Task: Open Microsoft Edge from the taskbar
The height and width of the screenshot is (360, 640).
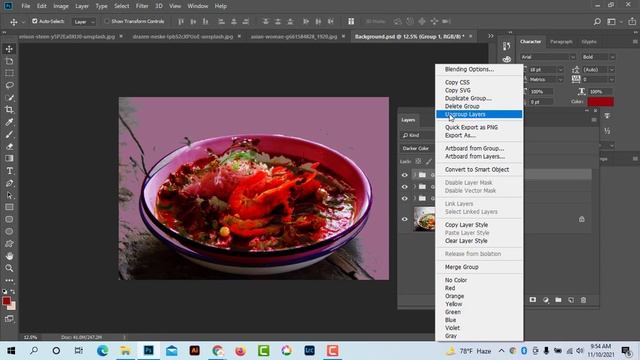Action: [102, 351]
